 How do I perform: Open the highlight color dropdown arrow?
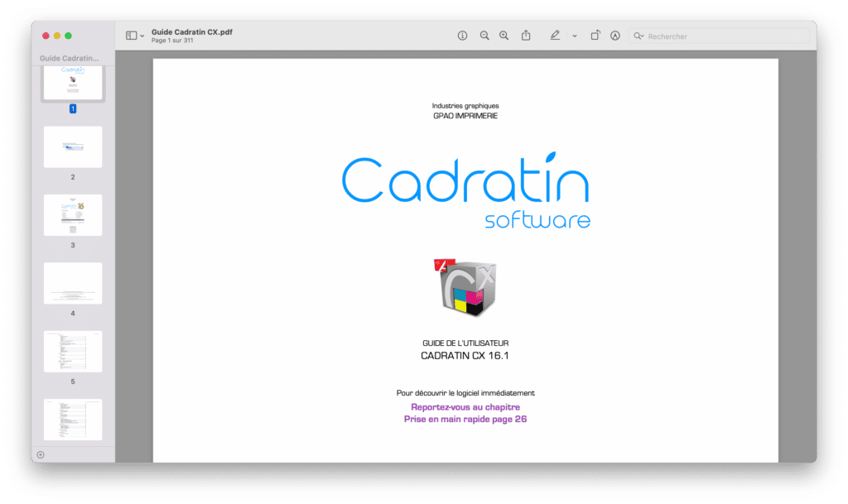pos(575,36)
